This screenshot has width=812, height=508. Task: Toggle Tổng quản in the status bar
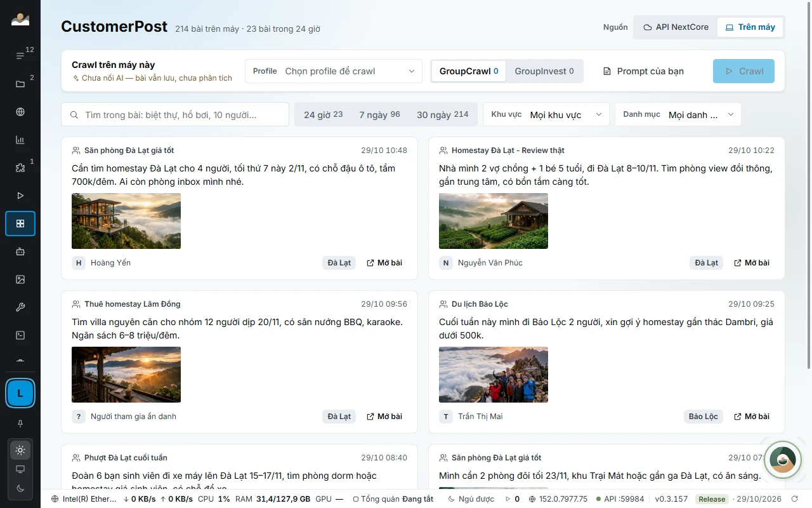(393, 499)
